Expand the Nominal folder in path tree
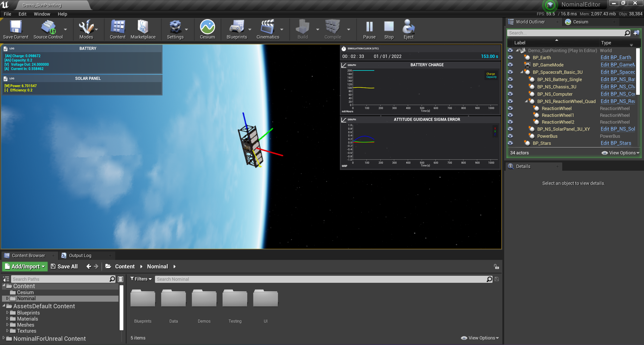Viewport: 644px width, 345px height. [x=7, y=298]
